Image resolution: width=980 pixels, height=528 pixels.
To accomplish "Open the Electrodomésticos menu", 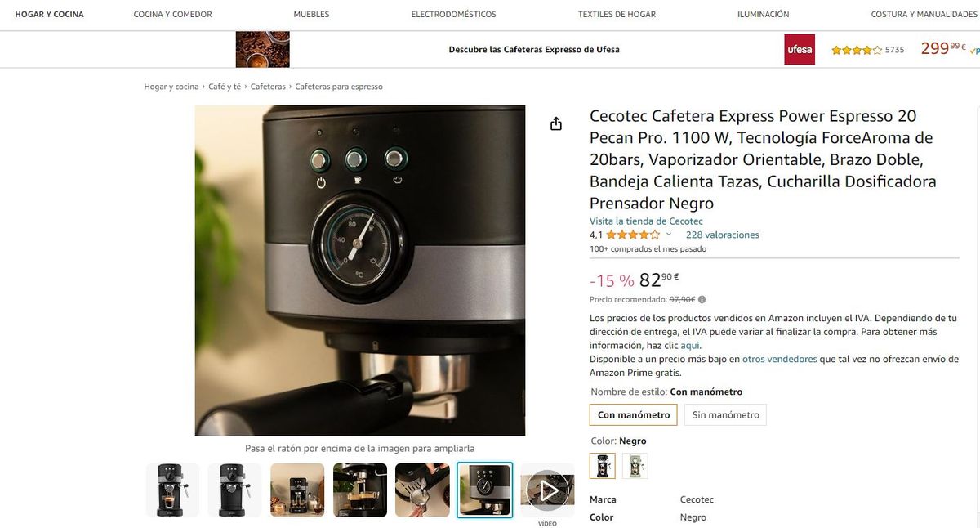I will click(453, 14).
